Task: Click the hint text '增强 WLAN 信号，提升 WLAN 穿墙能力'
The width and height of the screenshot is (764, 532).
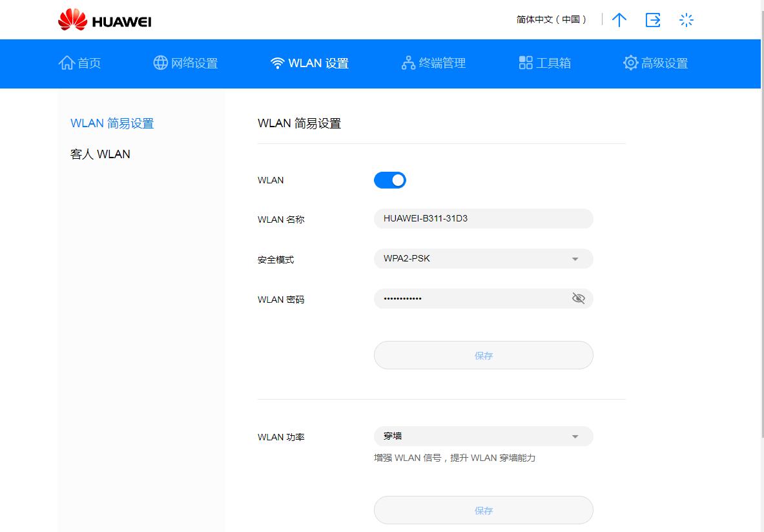Action: point(455,458)
